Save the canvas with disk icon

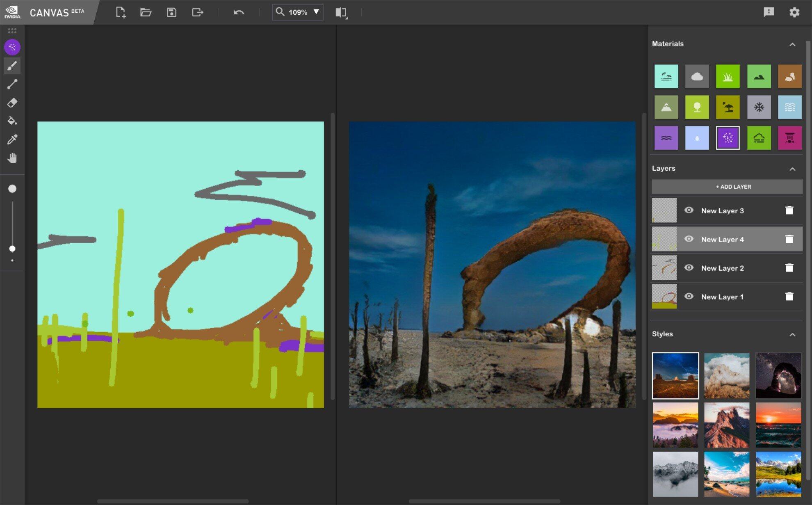171,12
